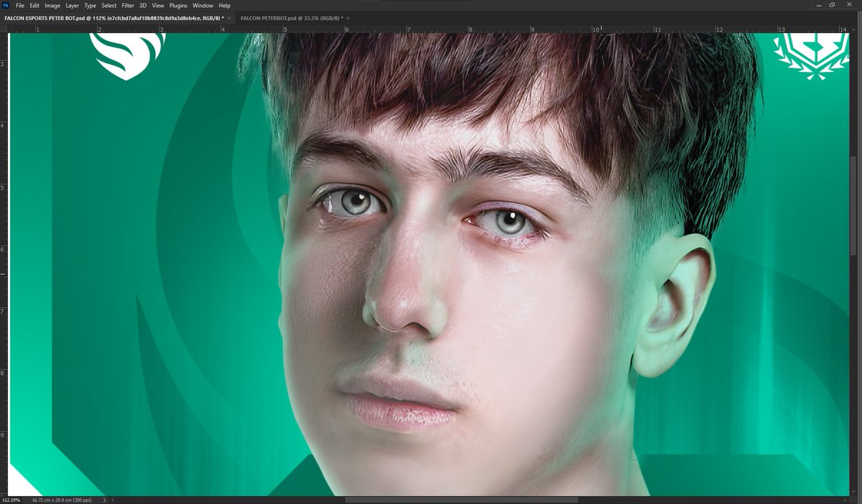The image size is (862, 504).
Task: Click the horizontal ruler above the canvas
Action: [x=431, y=29]
